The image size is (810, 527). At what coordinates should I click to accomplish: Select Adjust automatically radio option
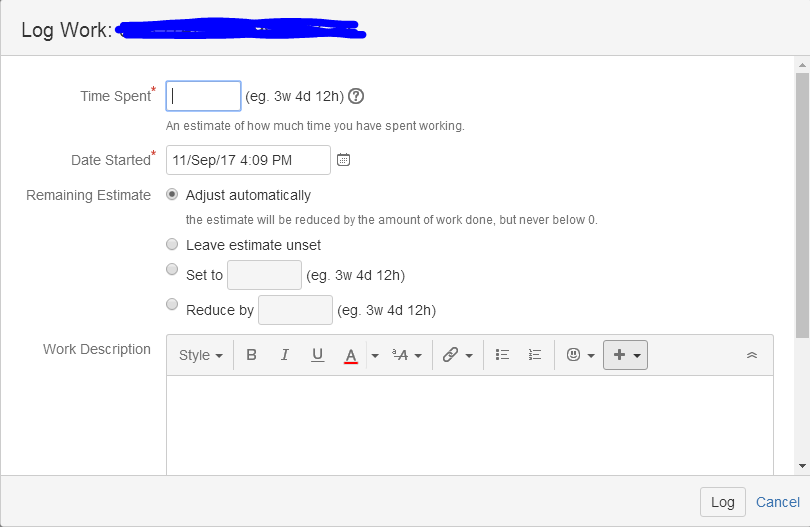(x=172, y=194)
